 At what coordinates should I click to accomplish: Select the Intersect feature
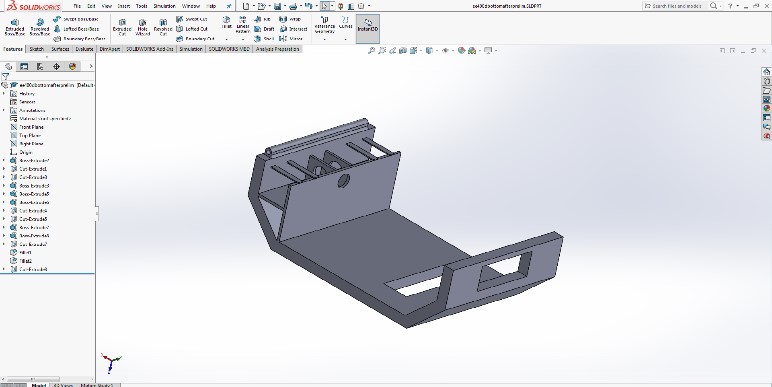tap(293, 29)
